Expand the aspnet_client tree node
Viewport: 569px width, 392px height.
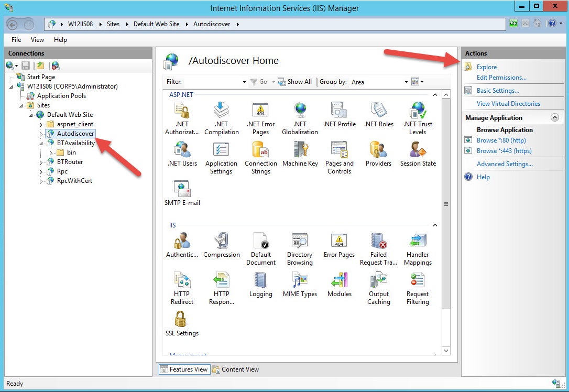[41, 125]
